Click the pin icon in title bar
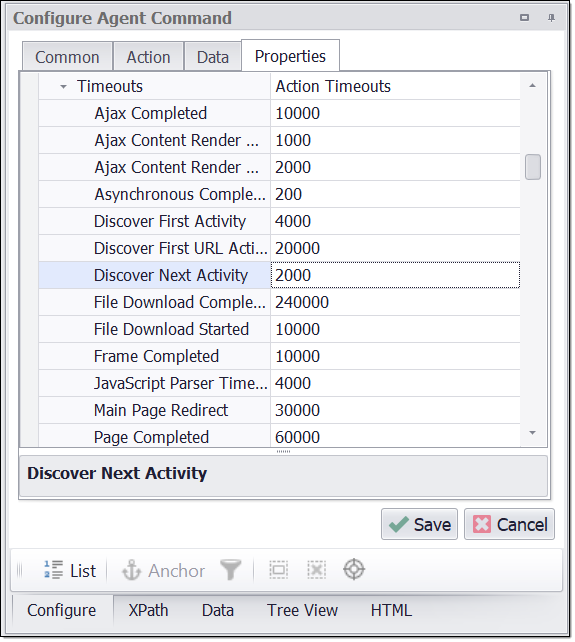The image size is (575, 642). click(x=551, y=18)
